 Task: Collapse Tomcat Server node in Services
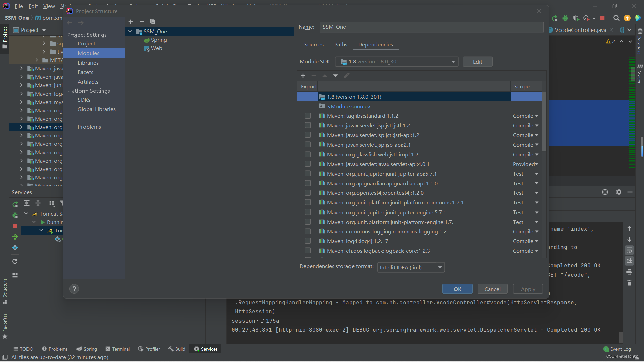coord(26,213)
